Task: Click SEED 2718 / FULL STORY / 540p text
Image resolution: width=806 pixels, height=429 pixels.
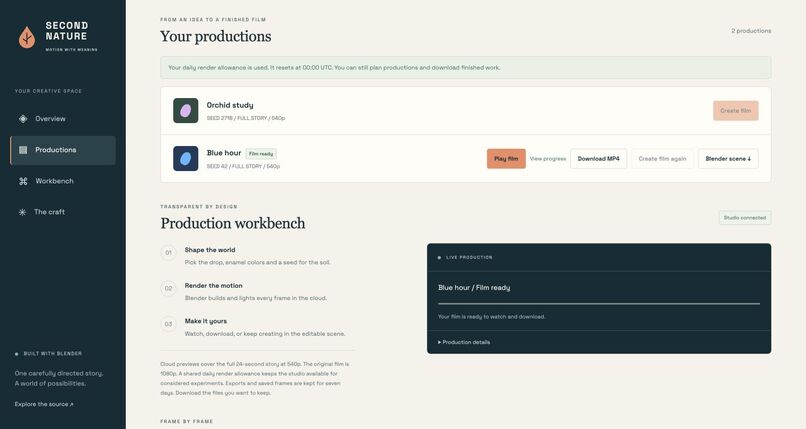Action: (246, 118)
